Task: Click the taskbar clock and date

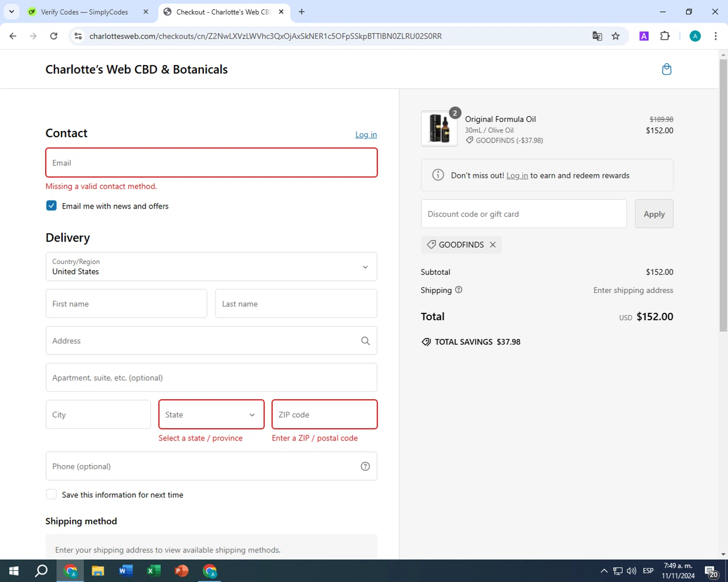Action: (678, 571)
